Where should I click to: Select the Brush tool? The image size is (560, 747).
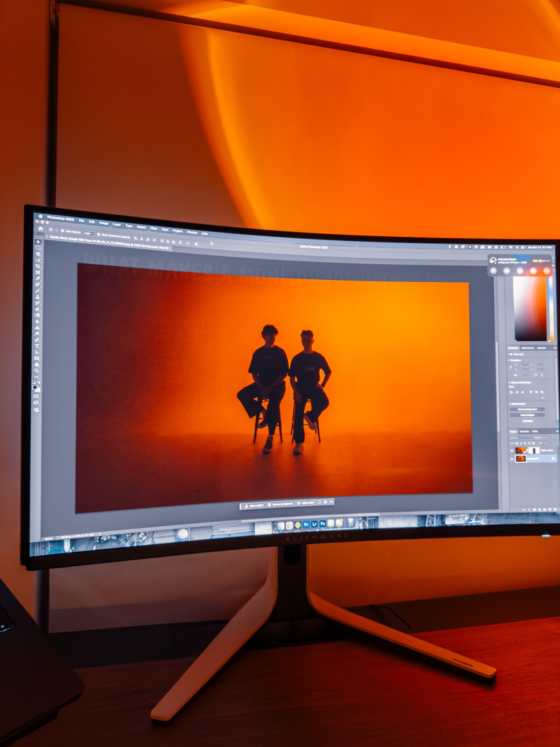pos(37,291)
